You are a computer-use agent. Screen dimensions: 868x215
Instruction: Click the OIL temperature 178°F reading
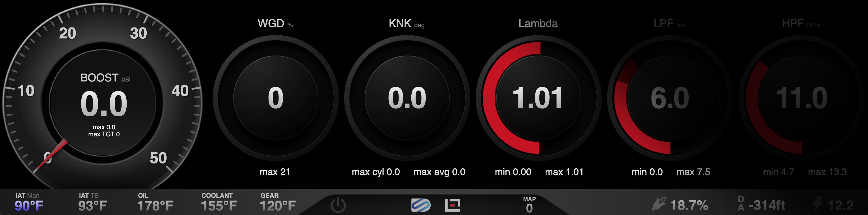tap(155, 205)
